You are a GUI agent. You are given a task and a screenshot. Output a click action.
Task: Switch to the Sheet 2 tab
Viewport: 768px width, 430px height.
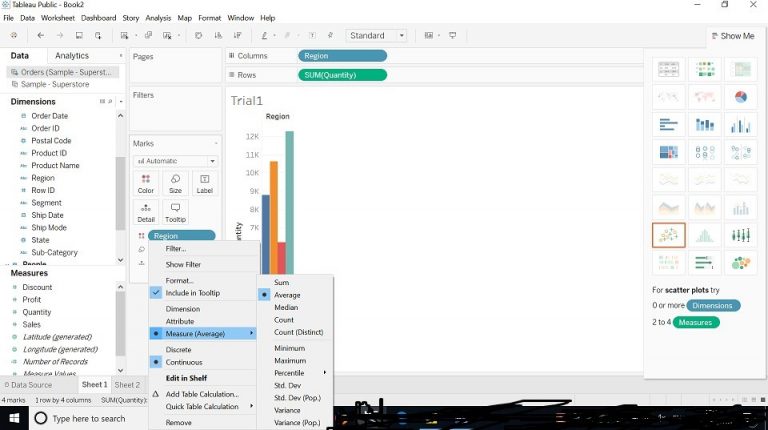pyautogui.click(x=127, y=384)
